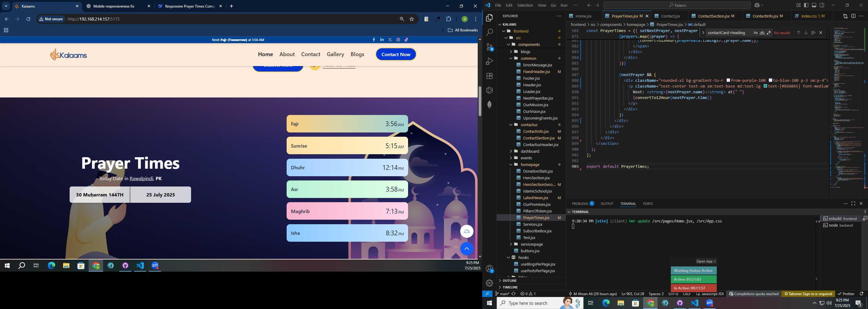
Task: Open VS Code Accounts icon
Action: pyautogui.click(x=489, y=269)
